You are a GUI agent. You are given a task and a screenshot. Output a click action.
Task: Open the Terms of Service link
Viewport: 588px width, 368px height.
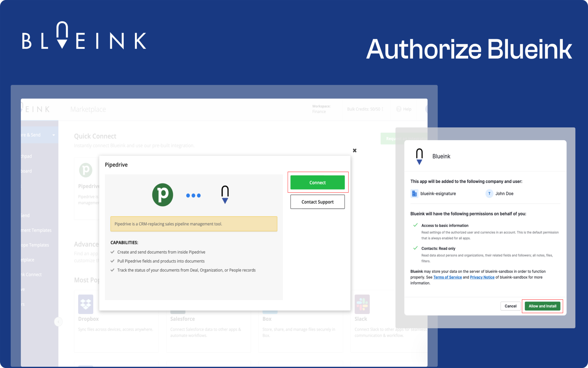point(447,277)
